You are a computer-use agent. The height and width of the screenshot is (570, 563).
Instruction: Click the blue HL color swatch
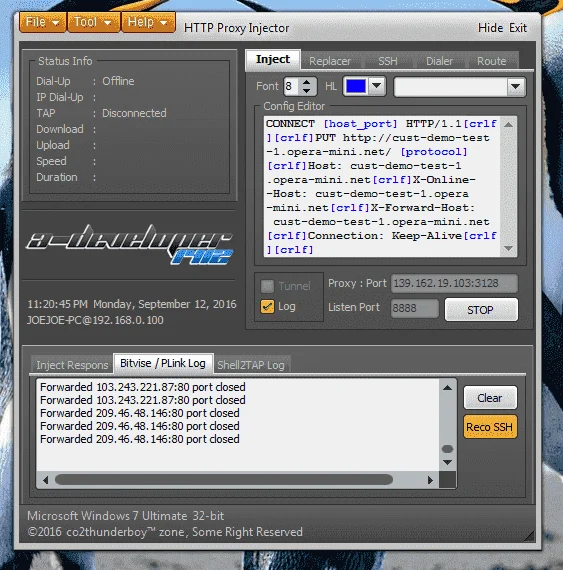coord(356,87)
